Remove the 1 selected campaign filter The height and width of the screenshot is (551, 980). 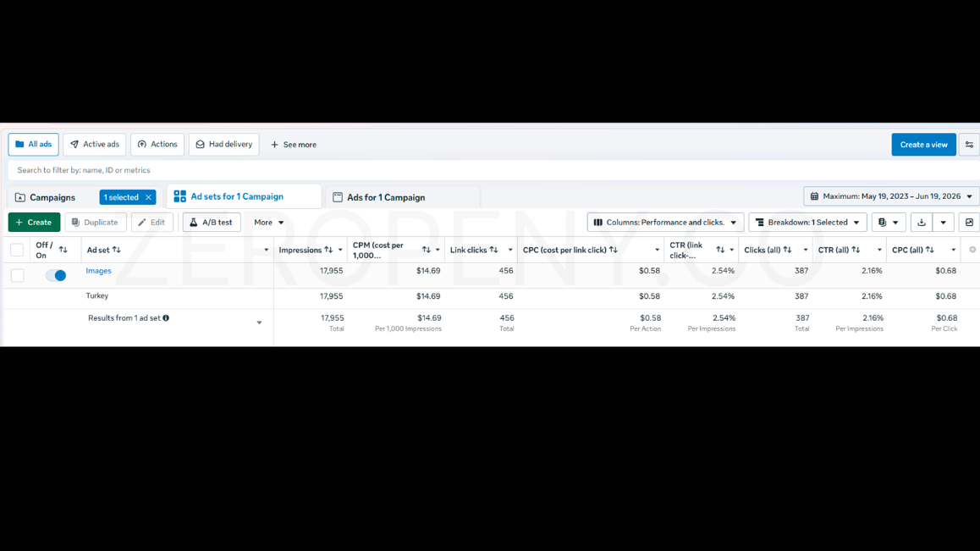click(x=149, y=198)
